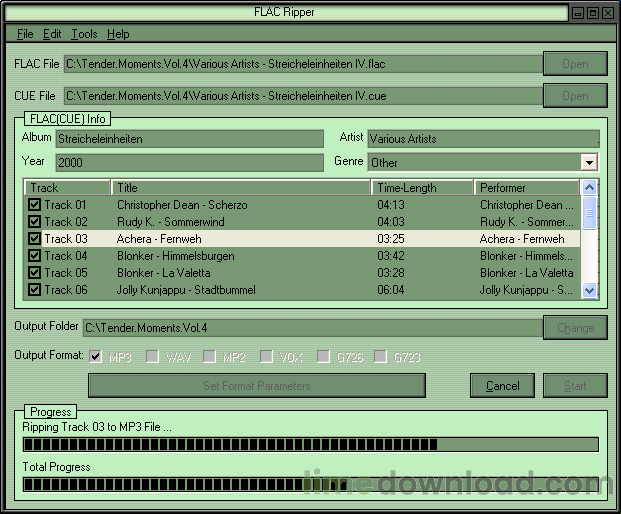621x514 pixels.
Task: Enable the WAV output format checkbox
Action: (153, 356)
